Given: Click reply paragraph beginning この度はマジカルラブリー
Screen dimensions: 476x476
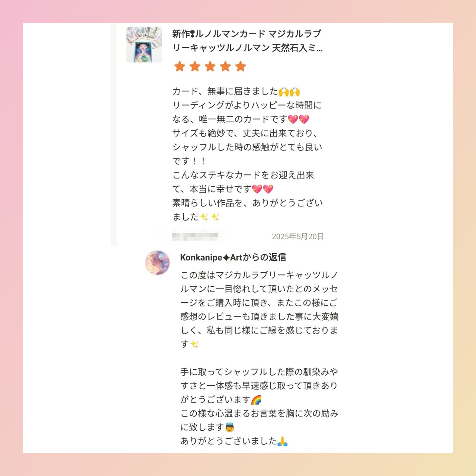Looking at the screenshot, I should (259, 309).
